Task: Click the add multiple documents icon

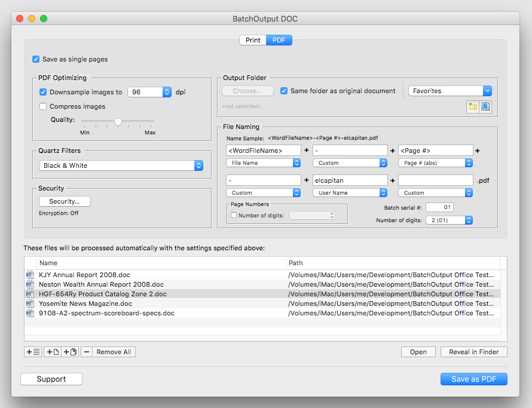Action: coord(70,352)
